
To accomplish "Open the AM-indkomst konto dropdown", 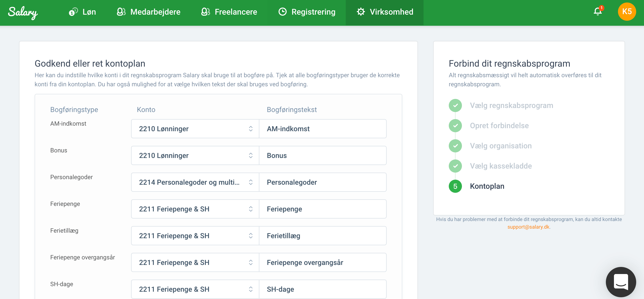I will point(250,129).
